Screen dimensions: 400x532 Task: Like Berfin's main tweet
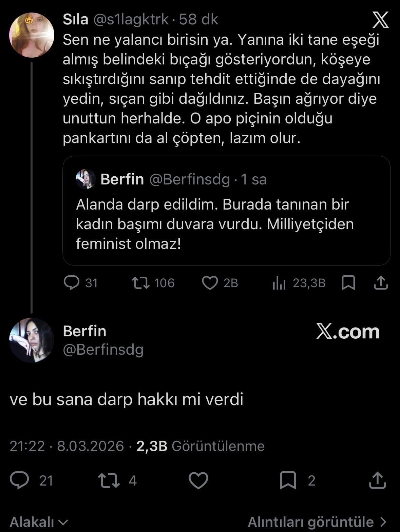coord(198,480)
